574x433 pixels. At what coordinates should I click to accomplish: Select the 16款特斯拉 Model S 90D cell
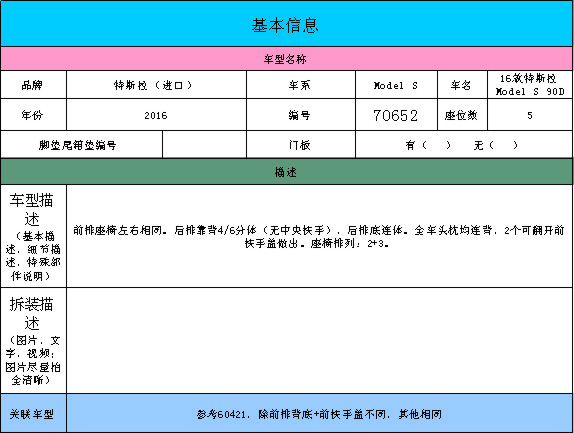(x=530, y=85)
